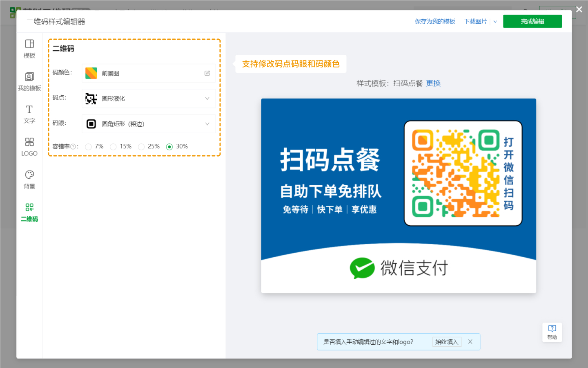The image size is (588, 368).
Task: Click the edit icon in 码颜色 field
Action: coord(207,73)
